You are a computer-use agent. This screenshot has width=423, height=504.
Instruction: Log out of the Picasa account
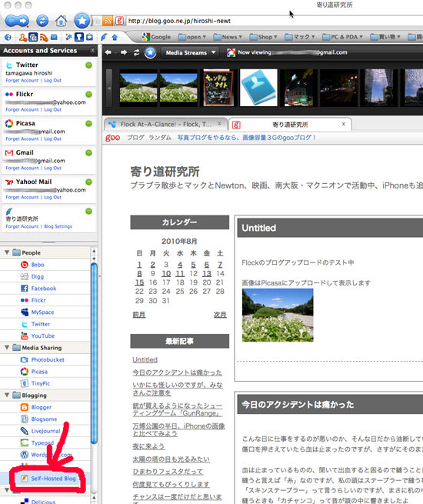click(x=52, y=139)
